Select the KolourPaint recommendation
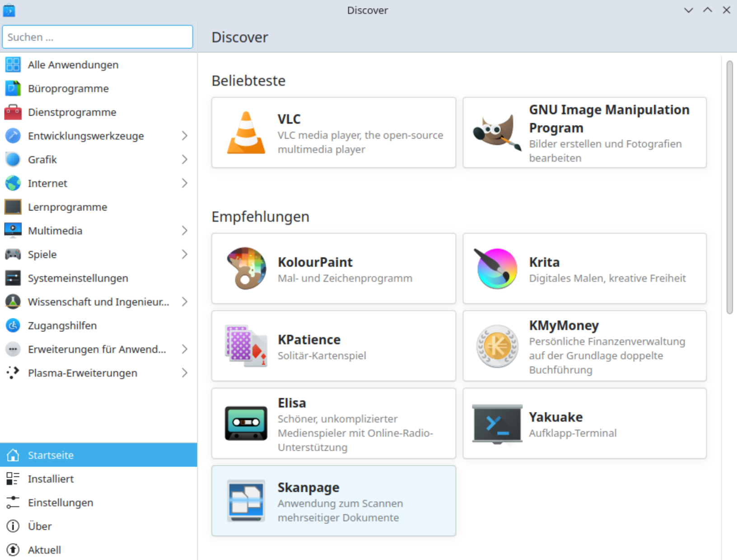The image size is (737, 560). click(333, 268)
